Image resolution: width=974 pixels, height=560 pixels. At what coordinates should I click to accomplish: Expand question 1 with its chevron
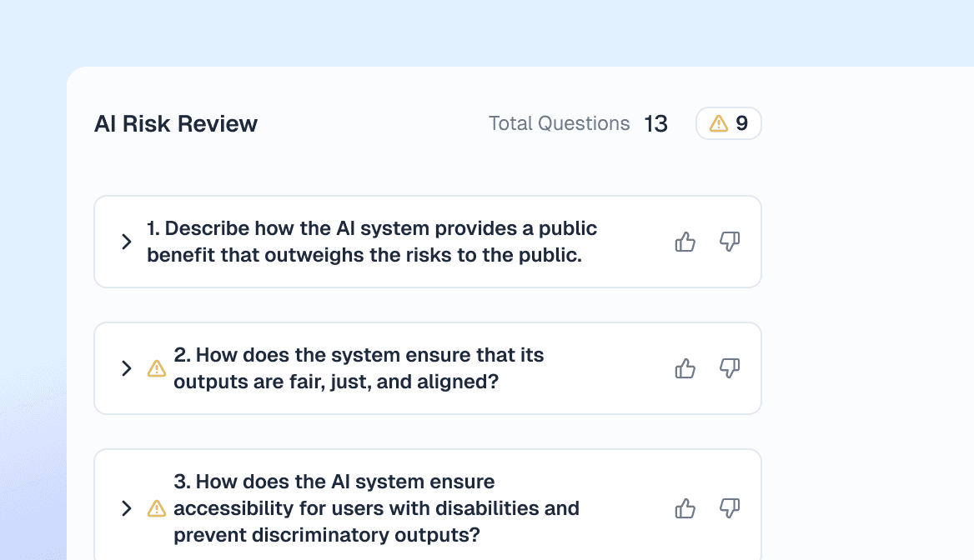[126, 242]
